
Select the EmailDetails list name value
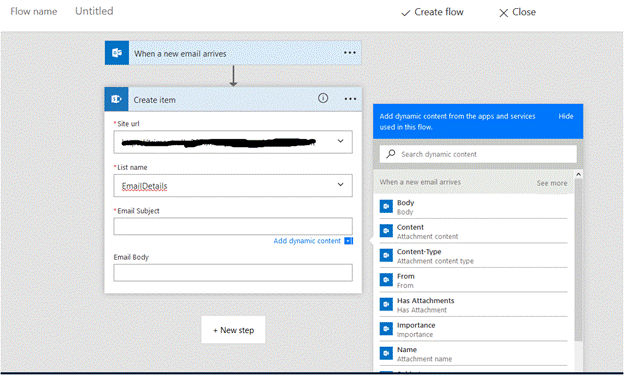click(x=144, y=186)
